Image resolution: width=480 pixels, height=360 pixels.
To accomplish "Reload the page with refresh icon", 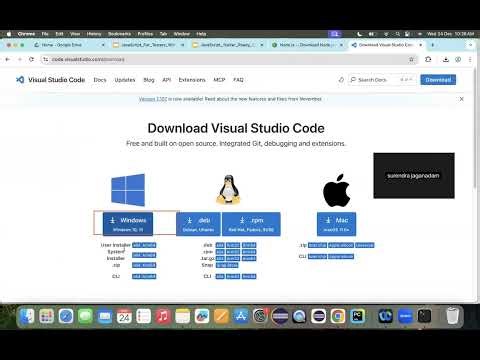I will [x=31, y=59].
